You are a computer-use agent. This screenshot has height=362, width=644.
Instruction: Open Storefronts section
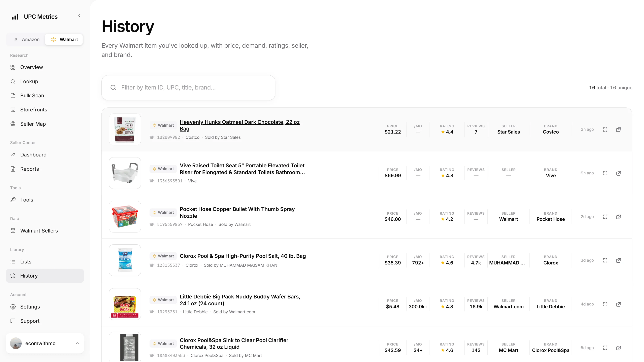[45, 109]
